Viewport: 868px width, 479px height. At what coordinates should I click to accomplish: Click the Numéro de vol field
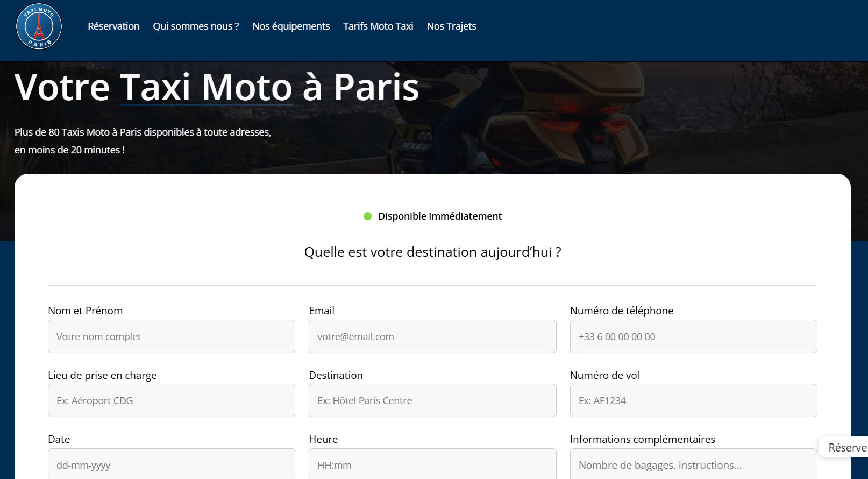pyautogui.click(x=693, y=400)
